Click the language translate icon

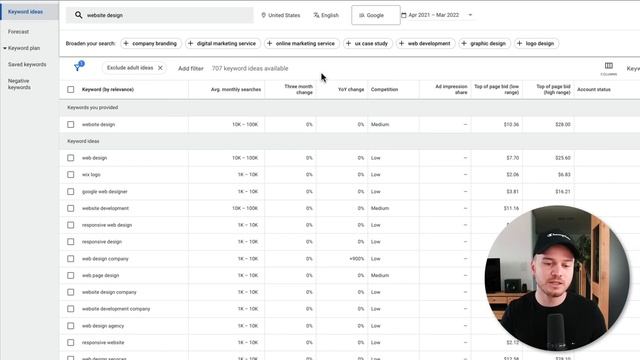tap(316, 15)
